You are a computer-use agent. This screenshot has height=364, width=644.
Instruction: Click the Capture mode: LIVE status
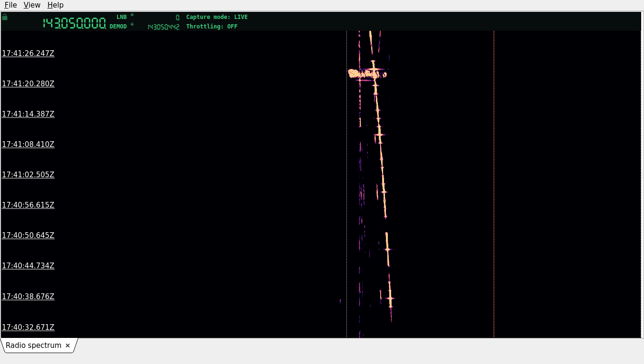click(x=217, y=17)
